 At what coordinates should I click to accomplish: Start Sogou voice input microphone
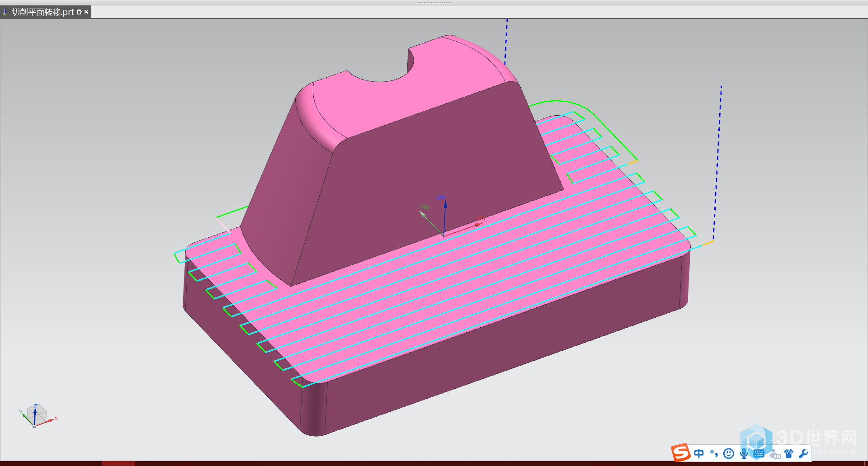[744, 453]
